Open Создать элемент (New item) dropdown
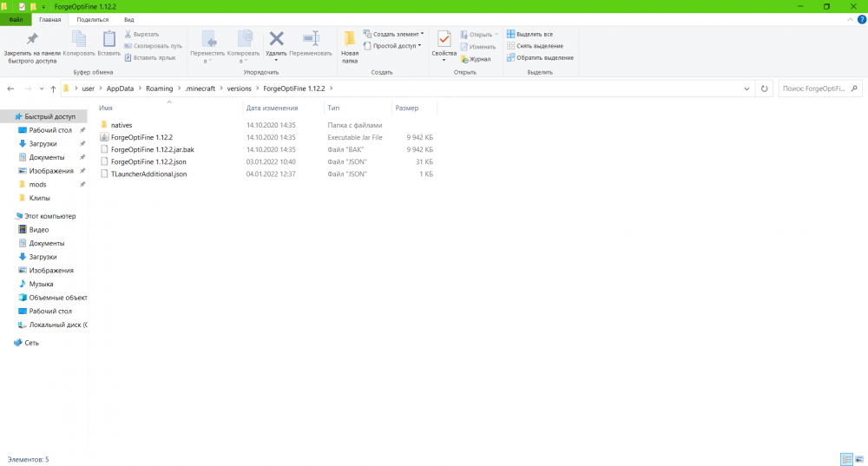The width and height of the screenshot is (868, 466). point(393,35)
